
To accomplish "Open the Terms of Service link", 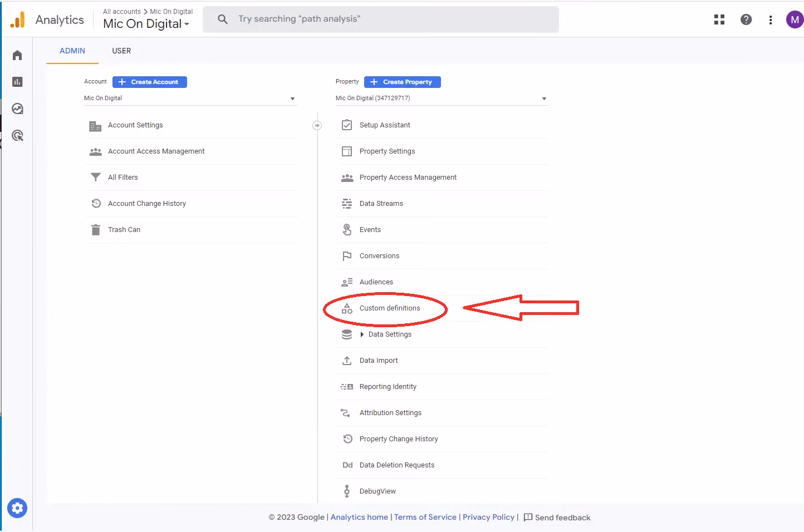I will coord(425,517).
